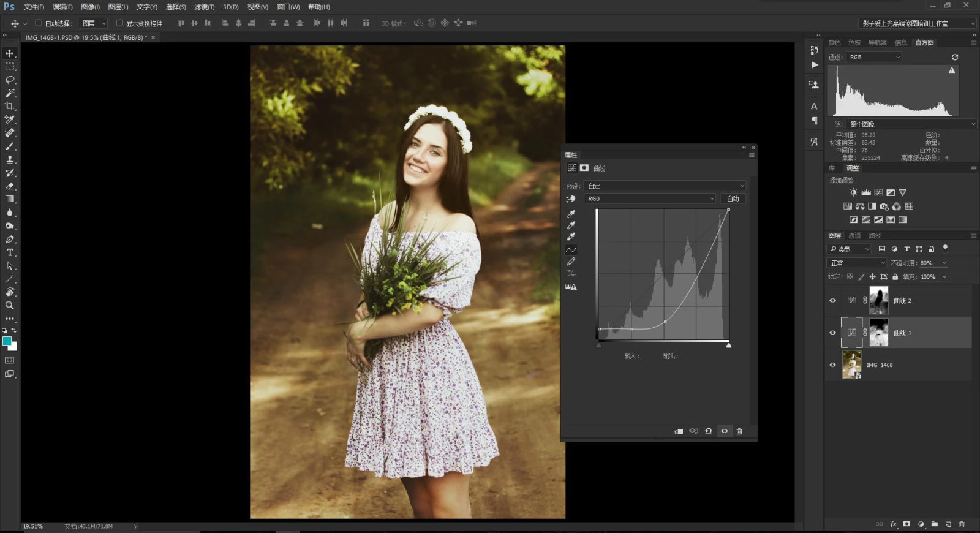The height and width of the screenshot is (533, 980).
Task: Open the histogram source dropdown
Action: click(912, 124)
